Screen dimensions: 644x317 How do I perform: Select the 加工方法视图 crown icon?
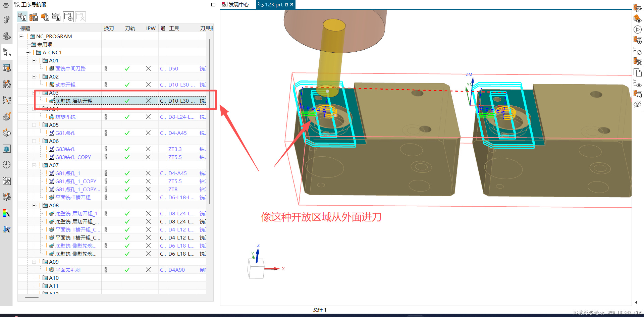pyautogui.click(x=56, y=17)
